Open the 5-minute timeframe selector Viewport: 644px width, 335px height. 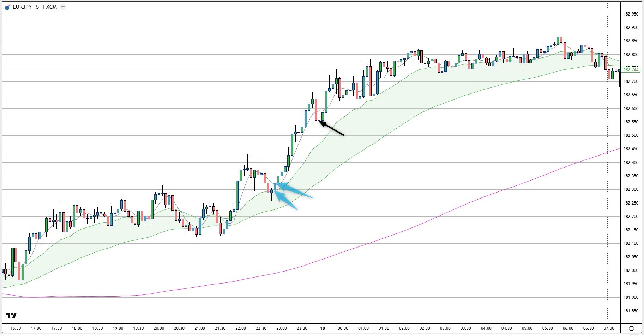tap(37, 7)
